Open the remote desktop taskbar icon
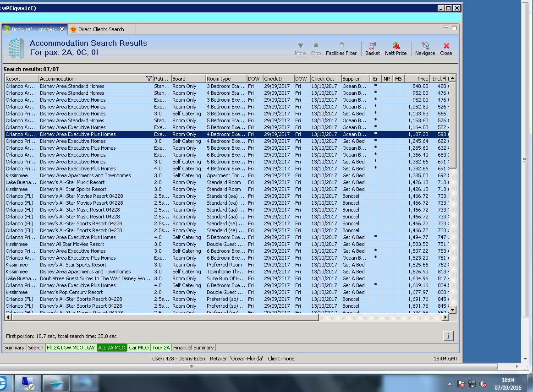Screen dimensions: 533x392 [x=28, y=383]
